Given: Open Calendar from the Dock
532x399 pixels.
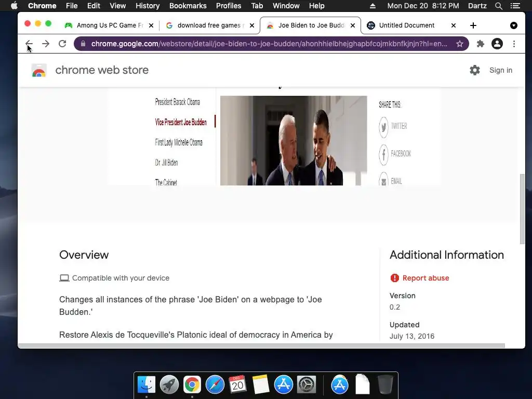Looking at the screenshot, I should [x=237, y=385].
